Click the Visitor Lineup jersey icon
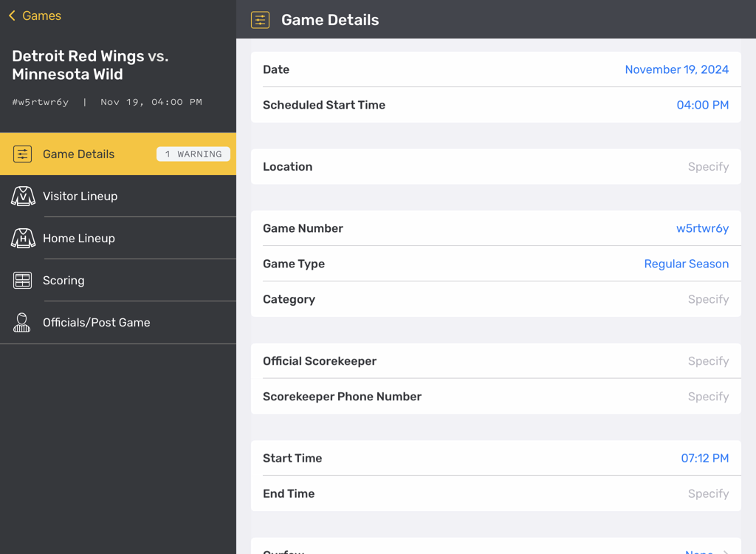Screen dimensions: 756x554 click(23, 196)
